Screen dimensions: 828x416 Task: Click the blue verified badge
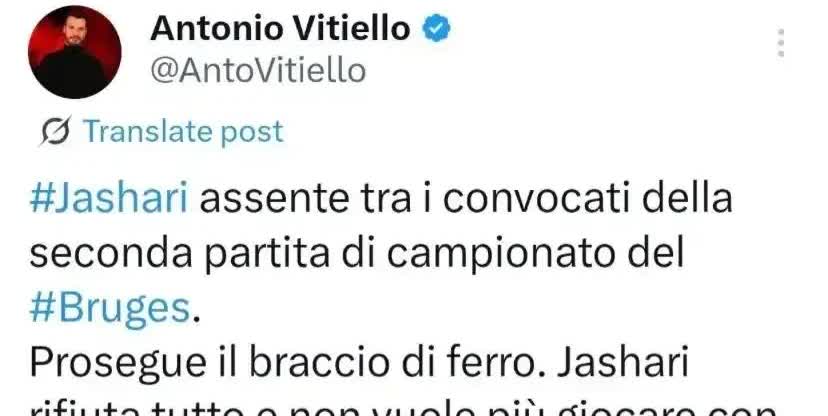pos(436,29)
